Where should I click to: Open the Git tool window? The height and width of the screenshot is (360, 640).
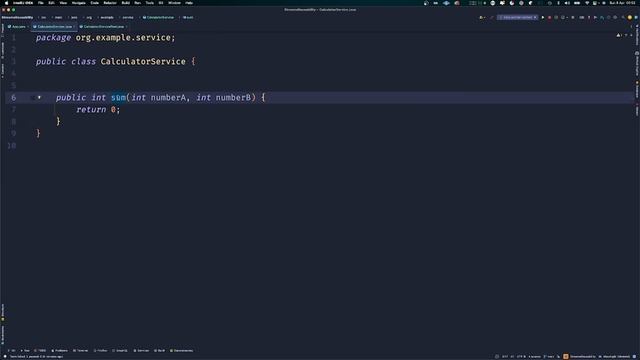[12, 351]
